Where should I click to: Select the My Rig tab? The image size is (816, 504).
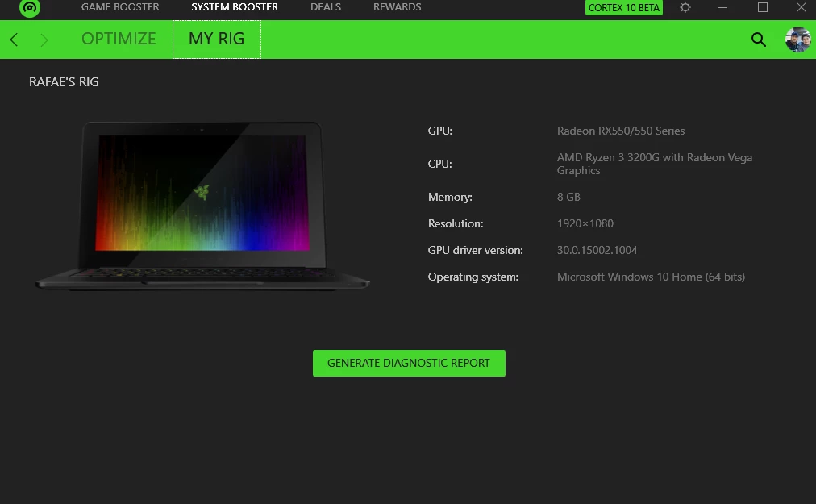(216, 39)
